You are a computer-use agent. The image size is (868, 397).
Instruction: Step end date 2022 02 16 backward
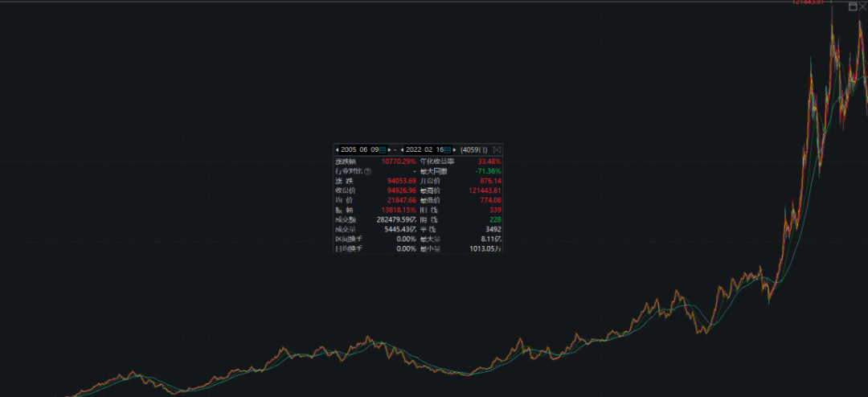pos(402,149)
